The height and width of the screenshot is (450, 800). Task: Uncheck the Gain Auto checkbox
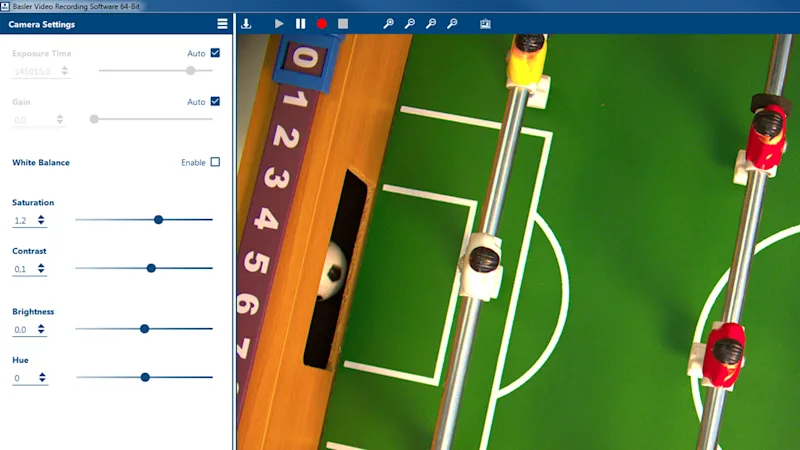[x=215, y=101]
